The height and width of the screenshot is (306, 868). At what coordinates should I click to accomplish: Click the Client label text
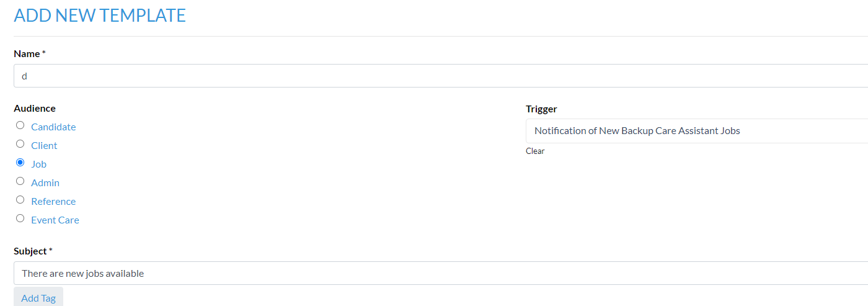(44, 145)
